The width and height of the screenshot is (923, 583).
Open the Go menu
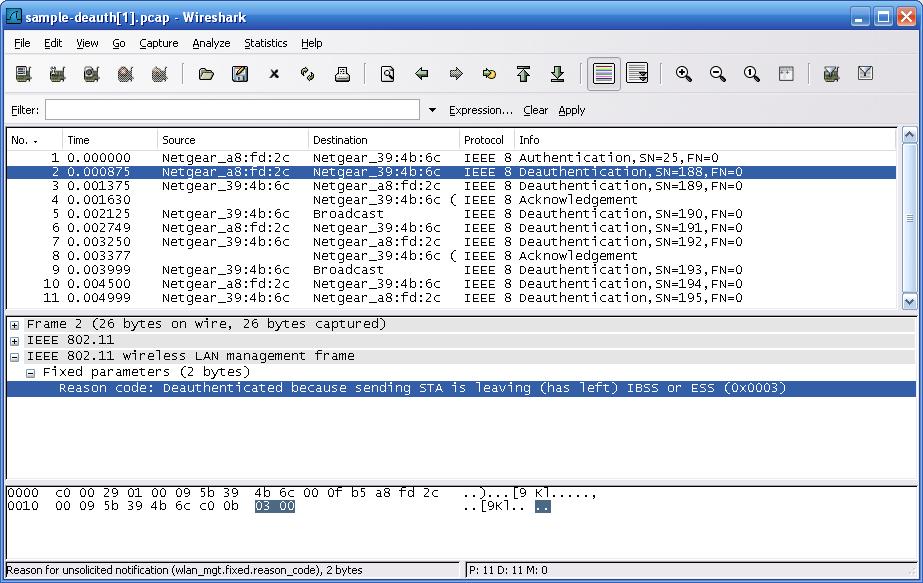(x=119, y=43)
